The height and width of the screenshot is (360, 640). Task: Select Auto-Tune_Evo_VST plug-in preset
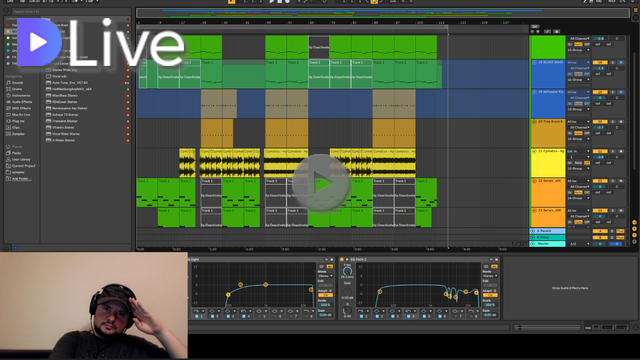70,82
